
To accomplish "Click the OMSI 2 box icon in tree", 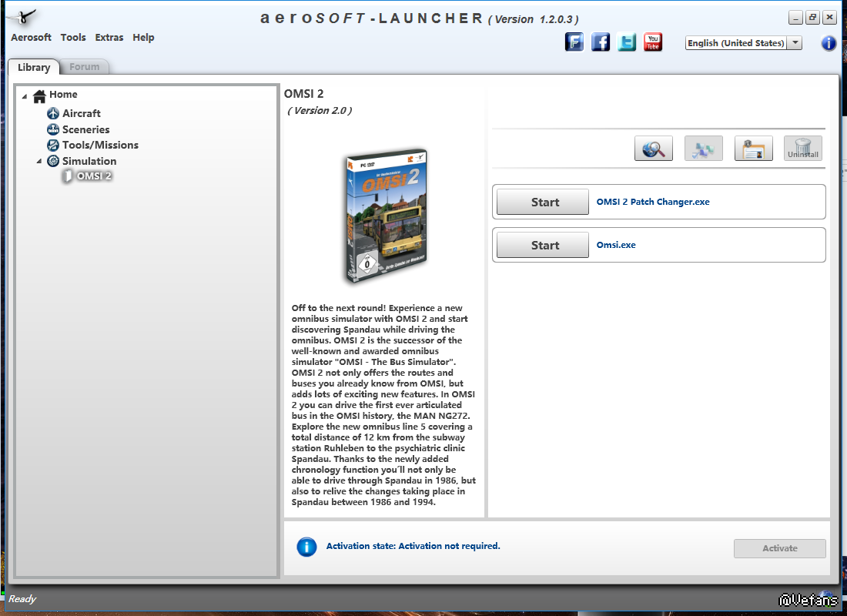I will pos(67,176).
